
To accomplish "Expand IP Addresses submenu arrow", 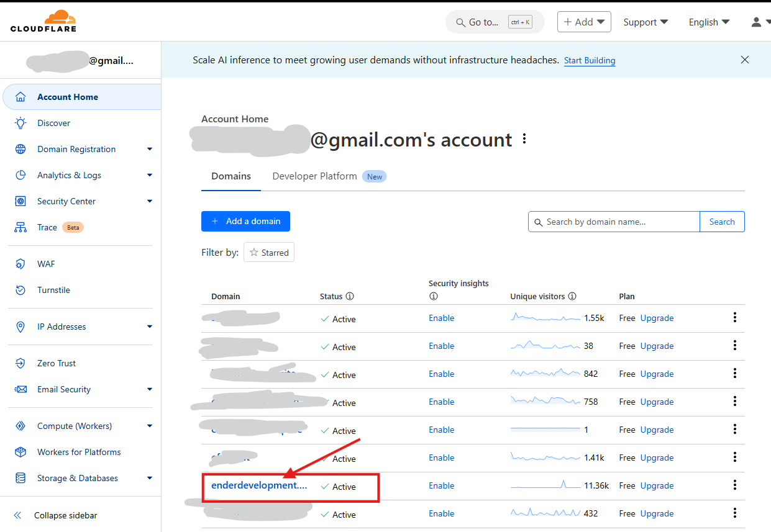I will coord(150,327).
